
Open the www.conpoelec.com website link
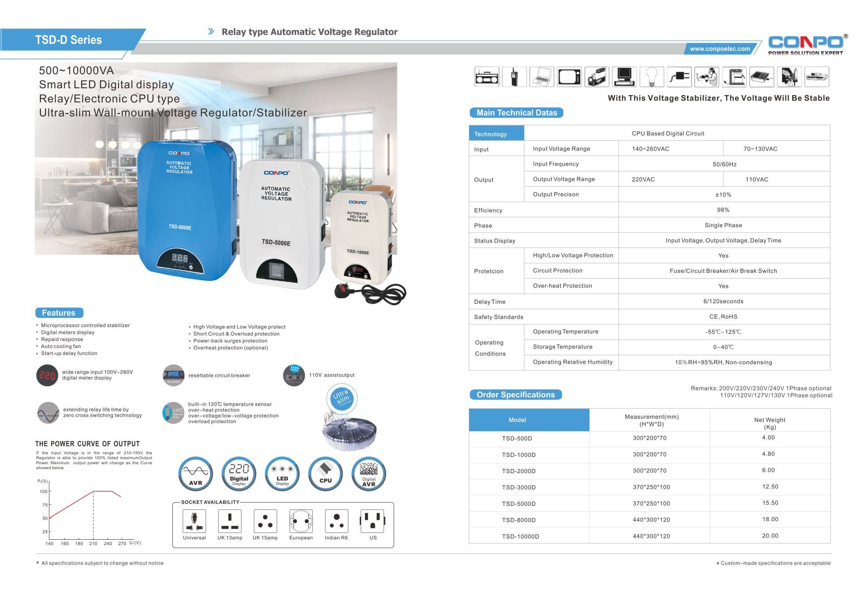point(720,49)
